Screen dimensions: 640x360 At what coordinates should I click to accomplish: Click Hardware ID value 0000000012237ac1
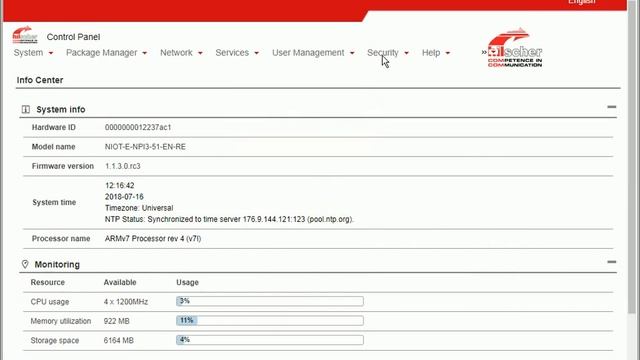[138, 127]
